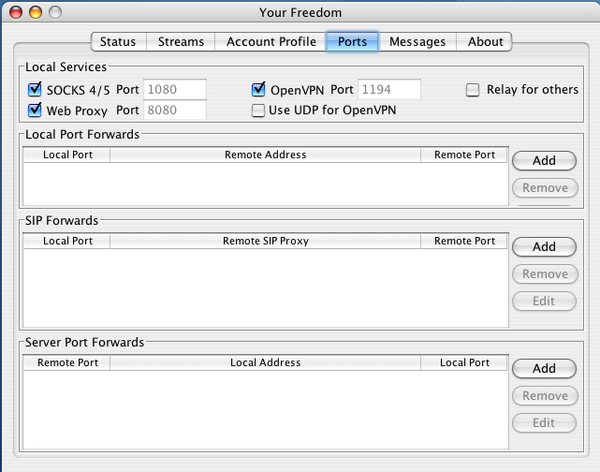Image resolution: width=600 pixels, height=472 pixels.
Task: Click Edit in SIP Forwards
Action: pyautogui.click(x=544, y=301)
